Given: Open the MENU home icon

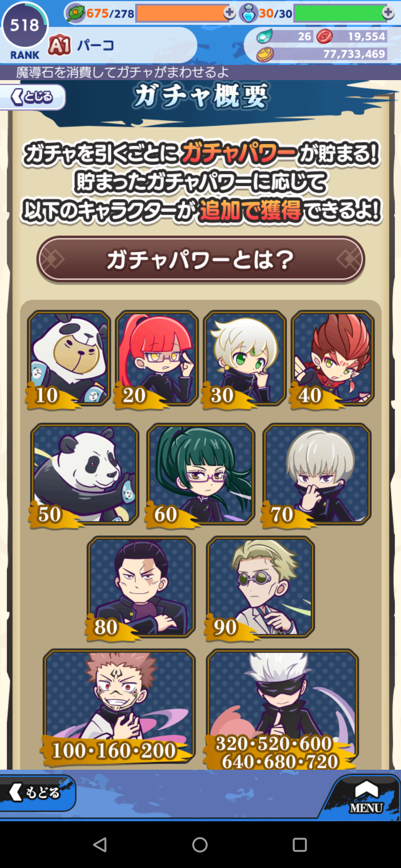Looking at the screenshot, I should coord(366,796).
